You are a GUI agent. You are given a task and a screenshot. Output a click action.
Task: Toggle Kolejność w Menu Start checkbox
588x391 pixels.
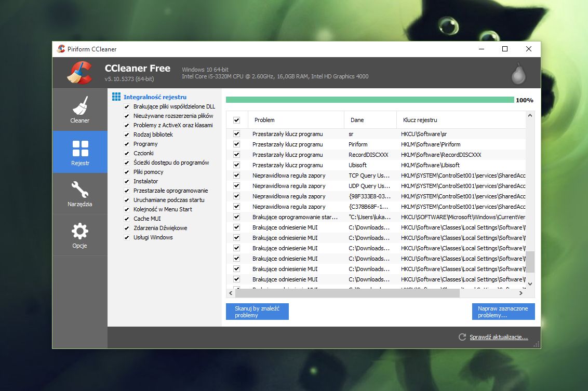tap(127, 210)
